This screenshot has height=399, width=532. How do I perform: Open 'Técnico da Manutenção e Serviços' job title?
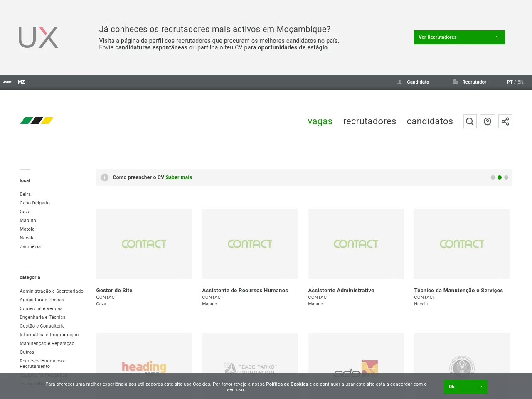coord(458,291)
